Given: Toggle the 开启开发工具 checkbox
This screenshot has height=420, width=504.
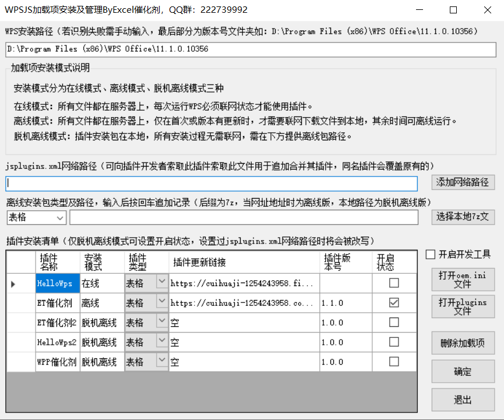Looking at the screenshot, I should coord(431,255).
